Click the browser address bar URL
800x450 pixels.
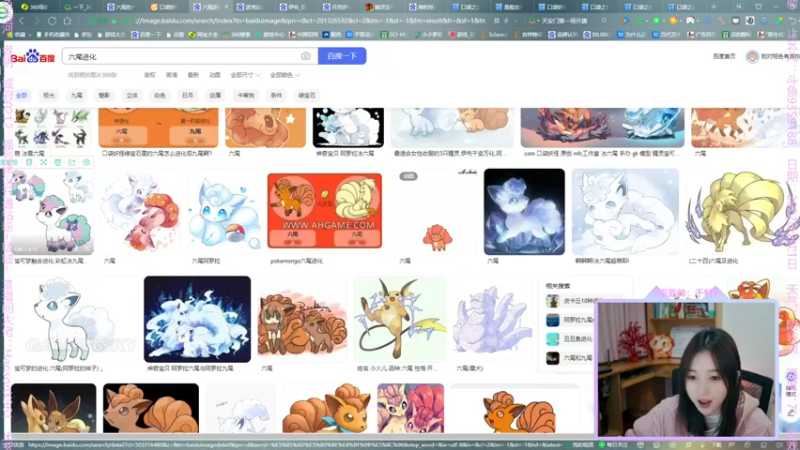click(x=304, y=21)
